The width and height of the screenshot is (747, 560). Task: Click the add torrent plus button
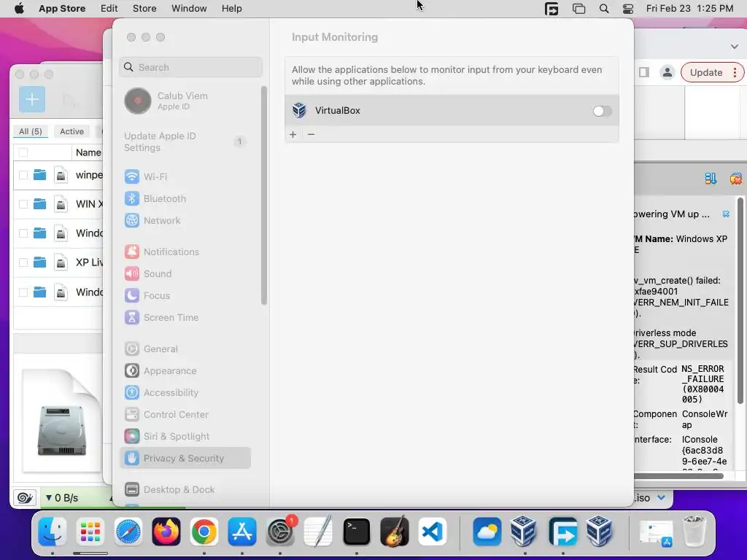pos(32,99)
